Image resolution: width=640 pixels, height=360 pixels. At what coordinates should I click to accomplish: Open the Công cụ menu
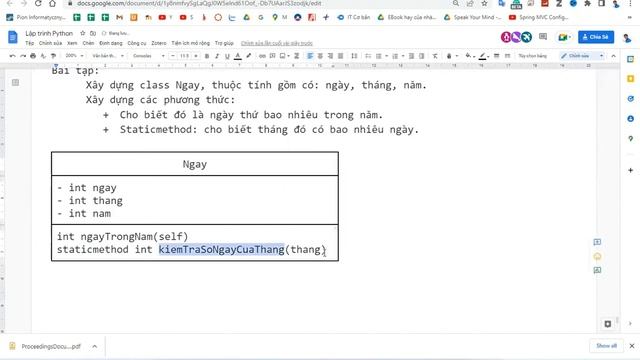(x=137, y=43)
